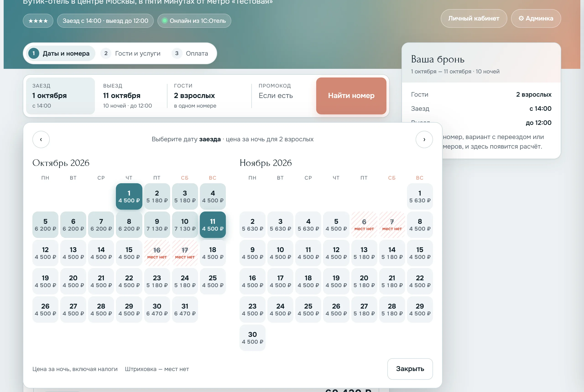This screenshot has width=584, height=392.
Task: Select November 30 at 4 500 ₽
Action: click(252, 338)
